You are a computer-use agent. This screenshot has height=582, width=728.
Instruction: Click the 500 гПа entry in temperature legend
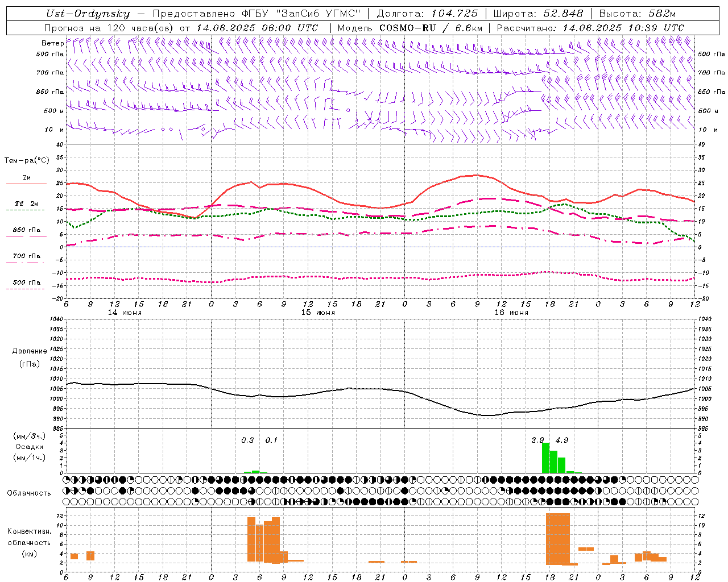coord(27,282)
